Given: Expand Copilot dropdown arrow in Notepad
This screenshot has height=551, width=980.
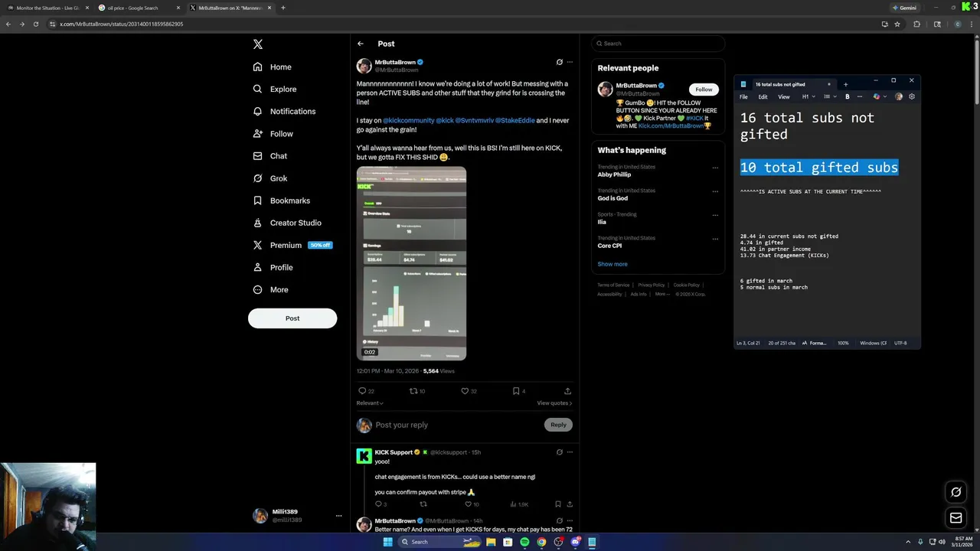Looking at the screenshot, I should click(x=885, y=97).
